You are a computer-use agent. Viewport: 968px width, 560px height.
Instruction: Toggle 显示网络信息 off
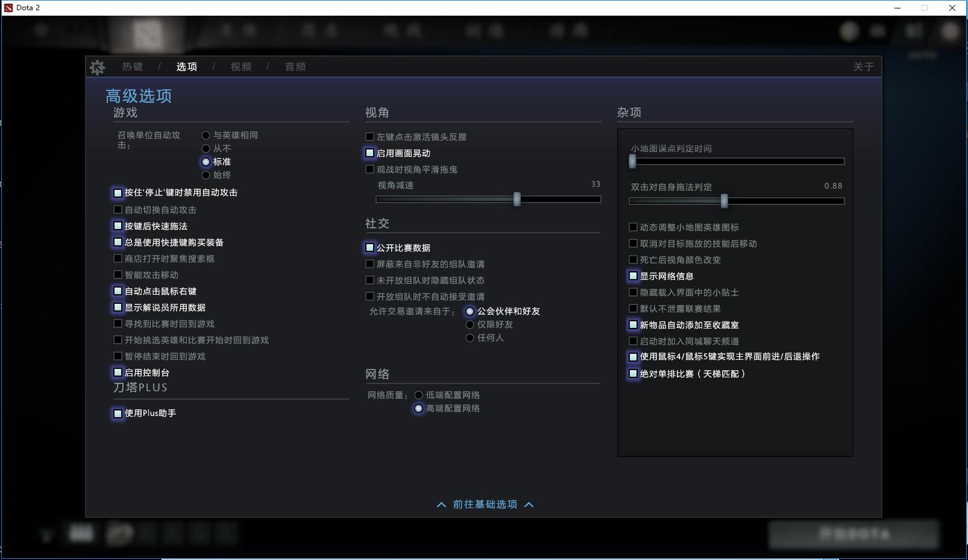tap(632, 276)
